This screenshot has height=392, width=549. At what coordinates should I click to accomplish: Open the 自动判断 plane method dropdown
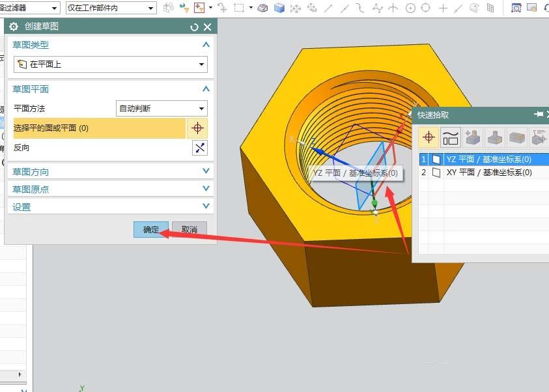162,109
